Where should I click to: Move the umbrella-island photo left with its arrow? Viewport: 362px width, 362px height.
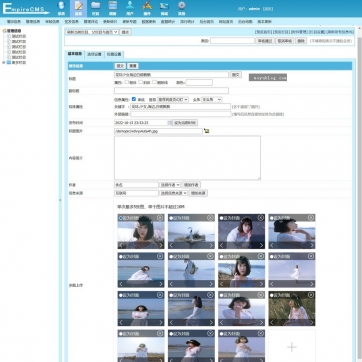(171, 245)
